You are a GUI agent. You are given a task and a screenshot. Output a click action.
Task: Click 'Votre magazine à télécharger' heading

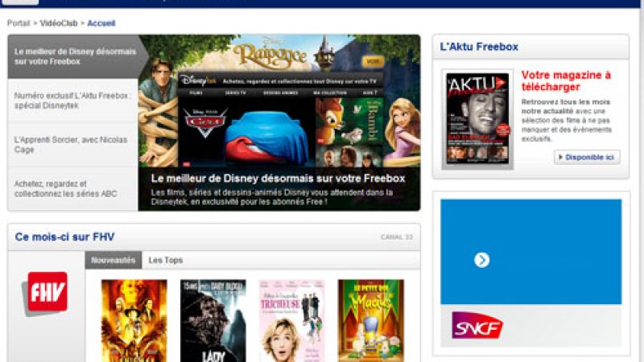point(566,81)
